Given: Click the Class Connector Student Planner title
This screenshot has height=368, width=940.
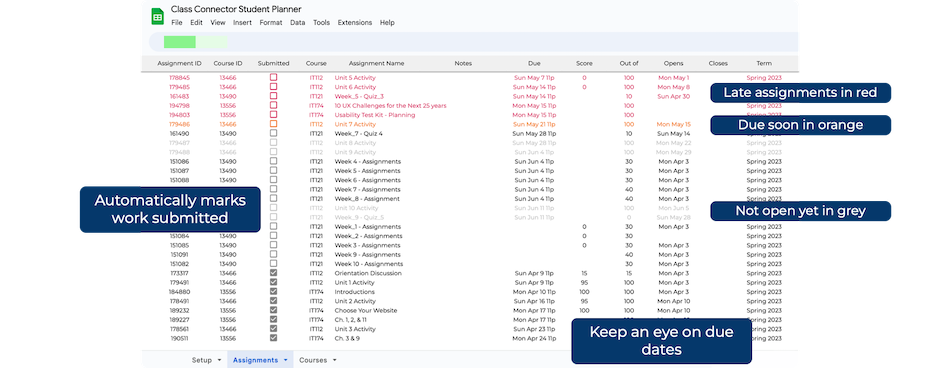Looking at the screenshot, I should pyautogui.click(x=236, y=9).
